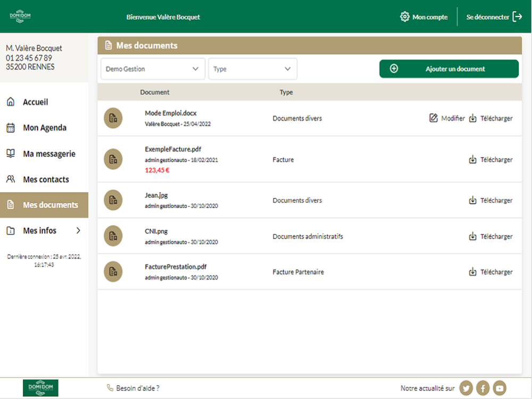532x399 pixels.
Task: Select Mes documents in the sidebar
Action: 44,205
